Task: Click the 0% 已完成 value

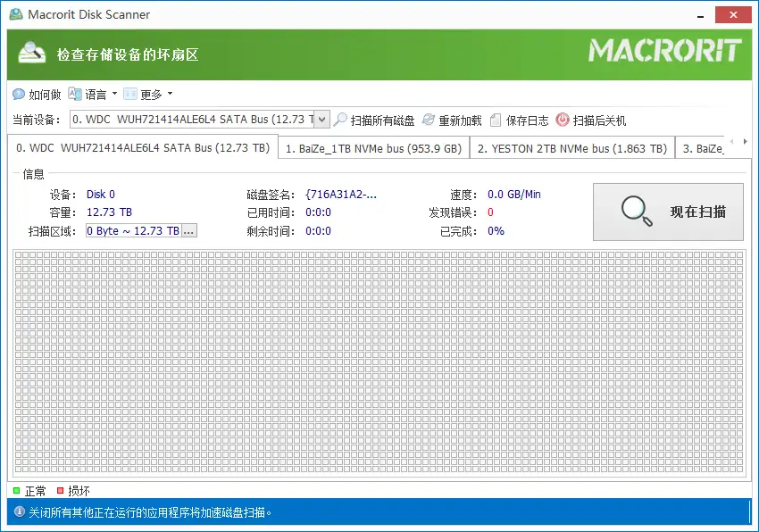Action: pos(496,231)
